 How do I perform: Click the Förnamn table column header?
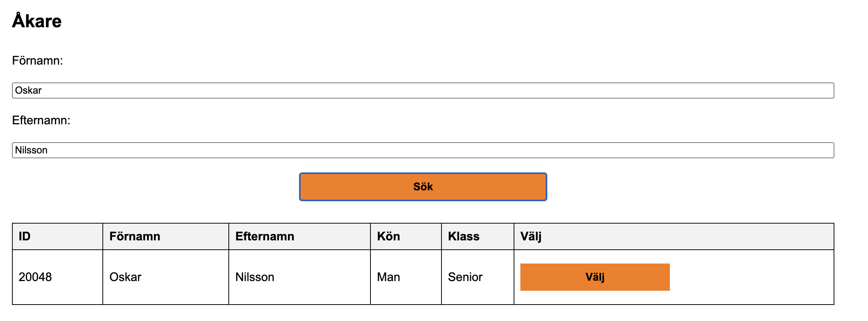tap(135, 236)
